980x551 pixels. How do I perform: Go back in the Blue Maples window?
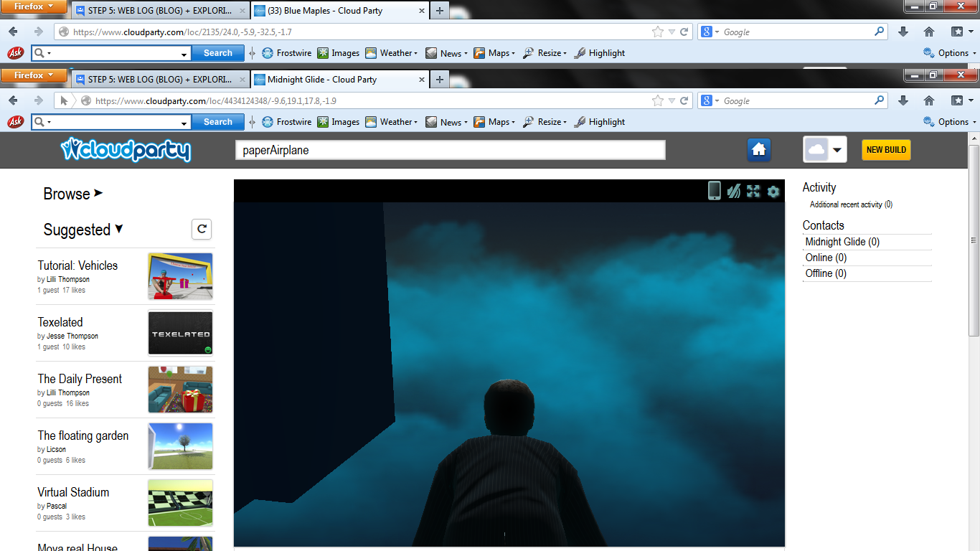click(13, 32)
